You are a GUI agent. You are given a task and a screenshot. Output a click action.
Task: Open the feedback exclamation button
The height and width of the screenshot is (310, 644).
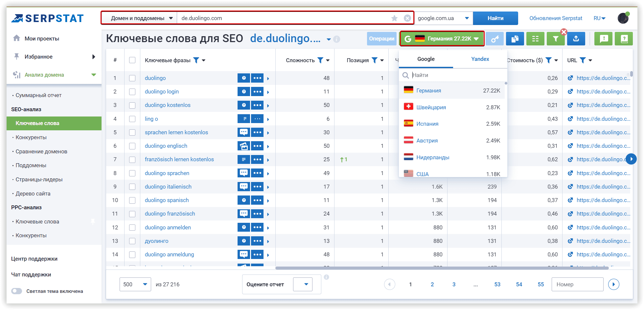tap(604, 39)
